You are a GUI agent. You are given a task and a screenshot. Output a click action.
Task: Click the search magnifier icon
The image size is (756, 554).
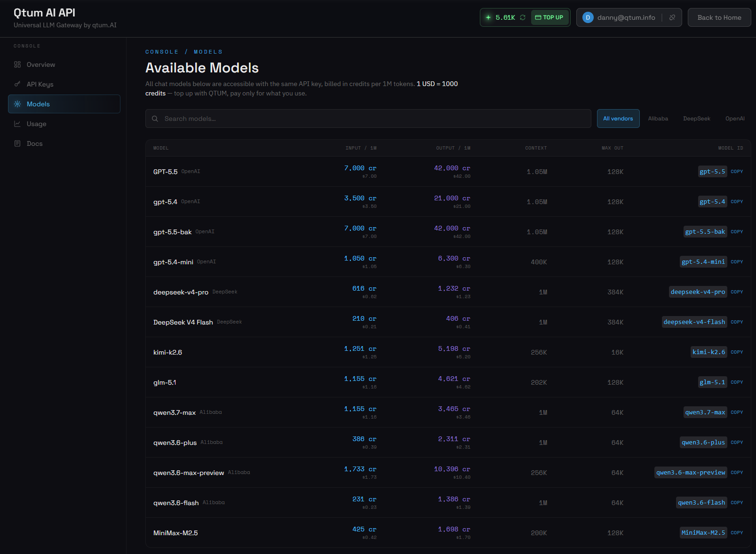155,119
